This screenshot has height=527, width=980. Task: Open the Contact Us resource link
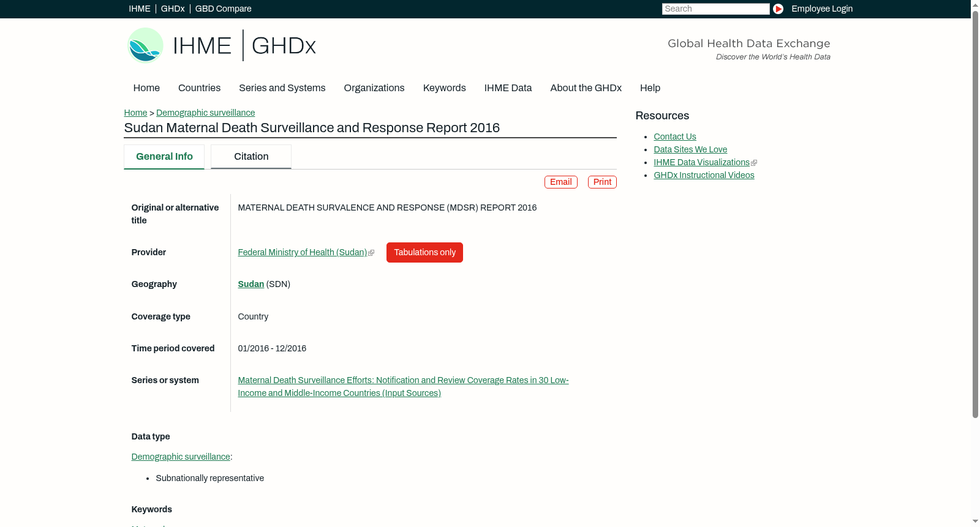pos(675,136)
